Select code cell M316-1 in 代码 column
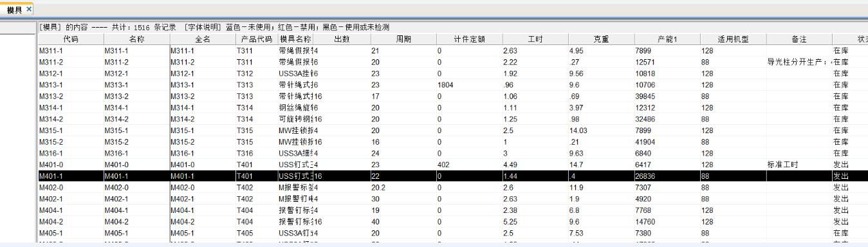The image size is (868, 247). 71,153
